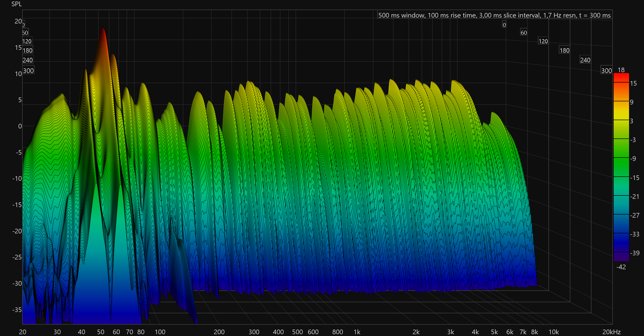Click the 7k frequency axis label
The image size is (644, 336).
(523, 332)
